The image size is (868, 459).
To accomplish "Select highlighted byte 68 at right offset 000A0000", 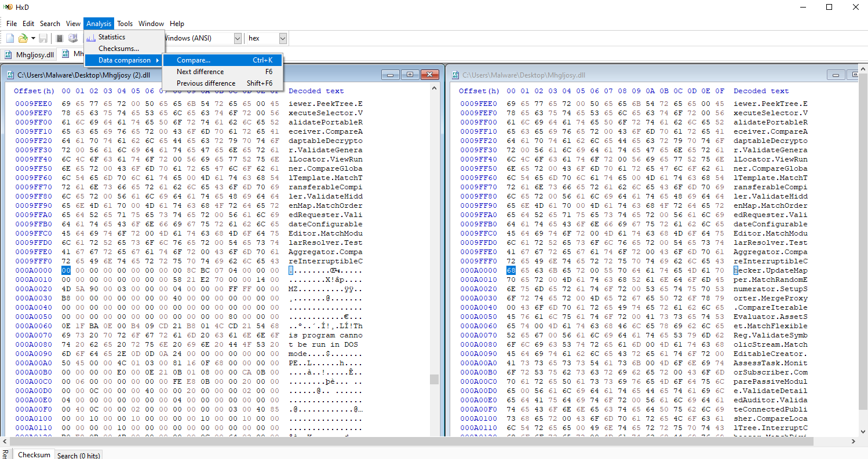I will pyautogui.click(x=511, y=270).
